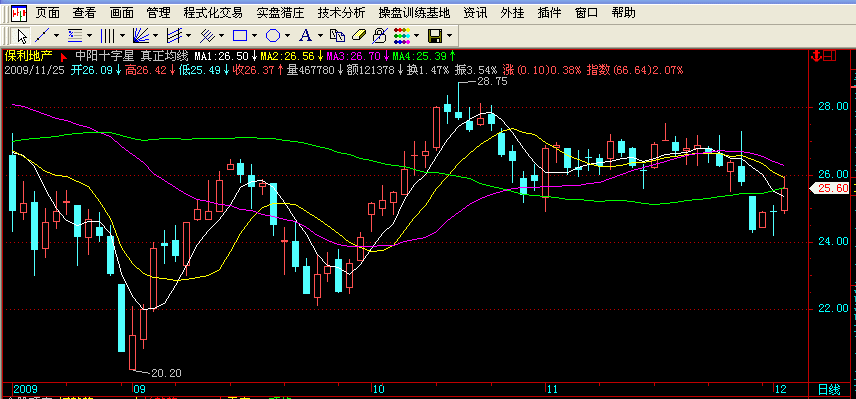856x399 pixels.
Task: Open the 窗口 menu
Action: pos(586,13)
